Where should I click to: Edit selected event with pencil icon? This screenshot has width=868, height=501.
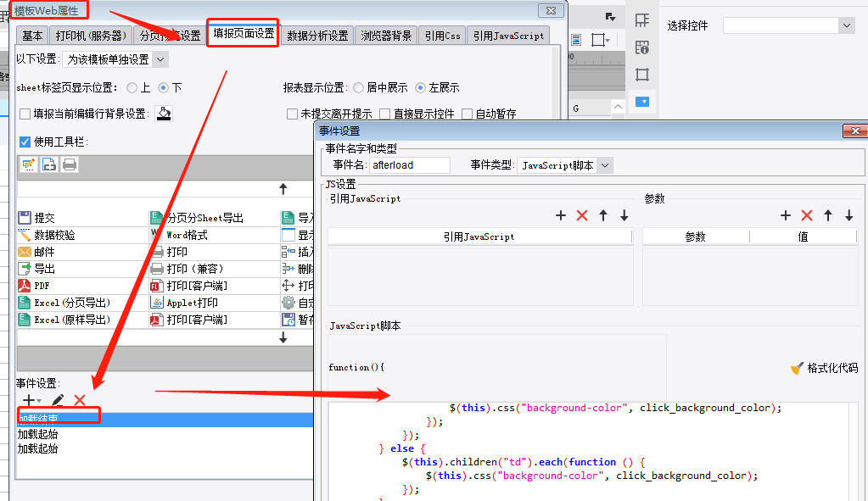[58, 400]
